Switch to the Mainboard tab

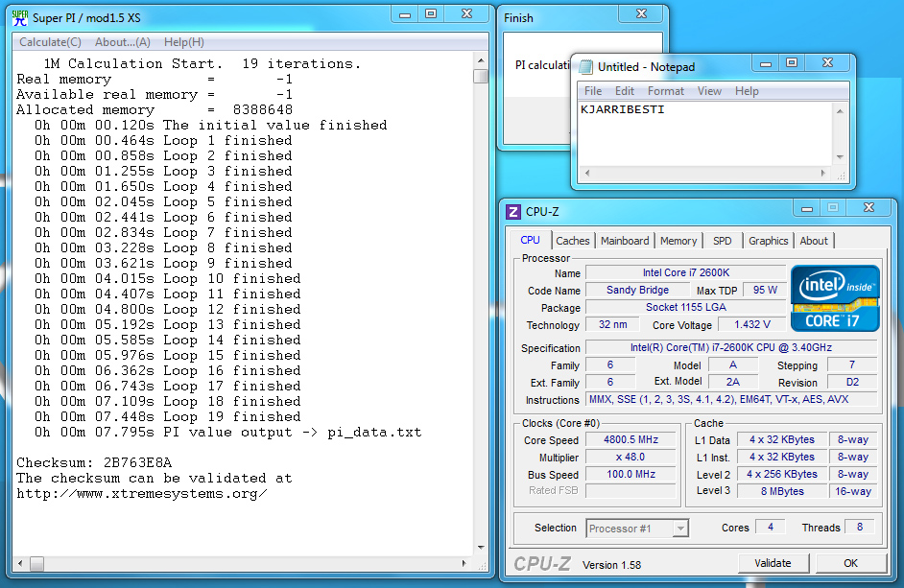(x=625, y=241)
